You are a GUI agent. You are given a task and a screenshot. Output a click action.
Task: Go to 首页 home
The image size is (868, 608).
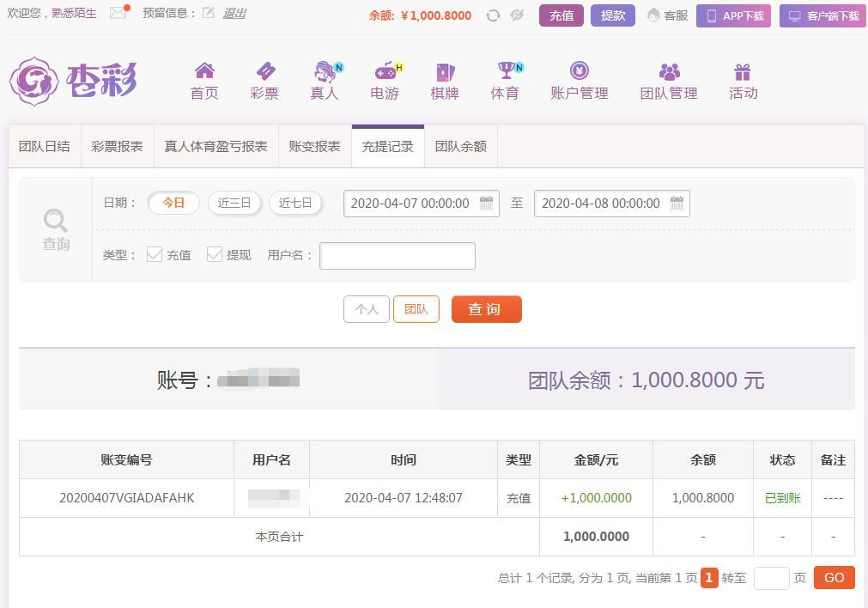tap(204, 82)
